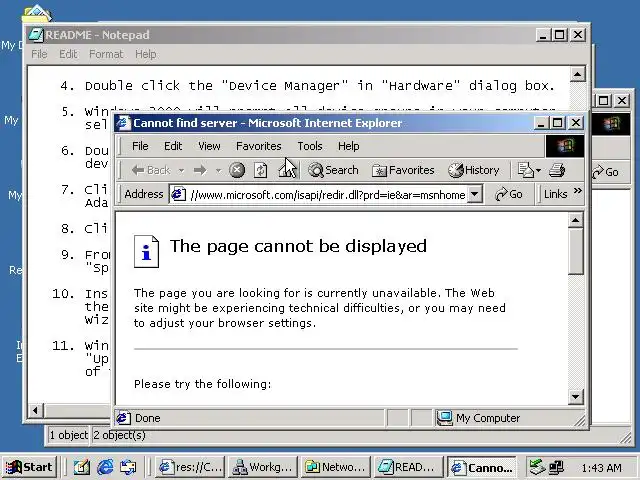Open the Start menu
640x480 pixels.
click(x=29, y=467)
